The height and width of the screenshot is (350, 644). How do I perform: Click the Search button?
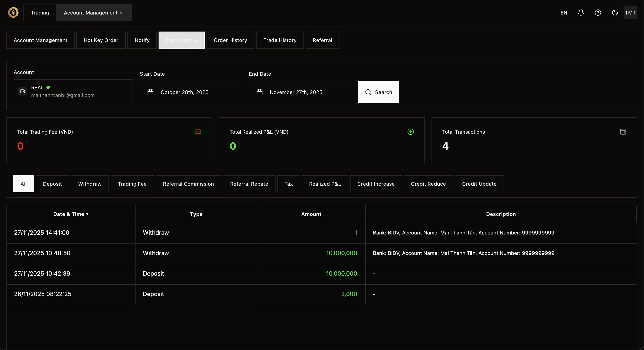(x=378, y=92)
